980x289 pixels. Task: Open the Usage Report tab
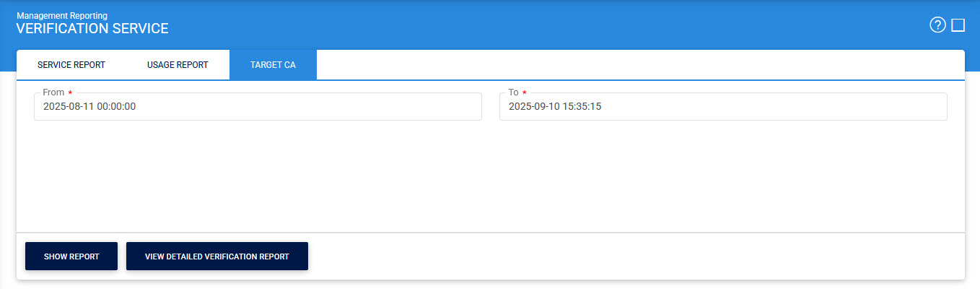pos(178,65)
